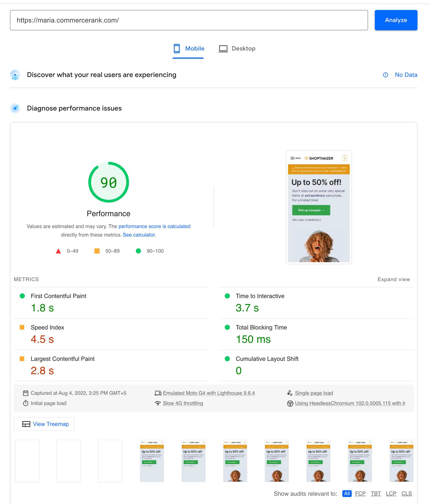
Task: Filter audits by TBT
Action: pos(376,494)
